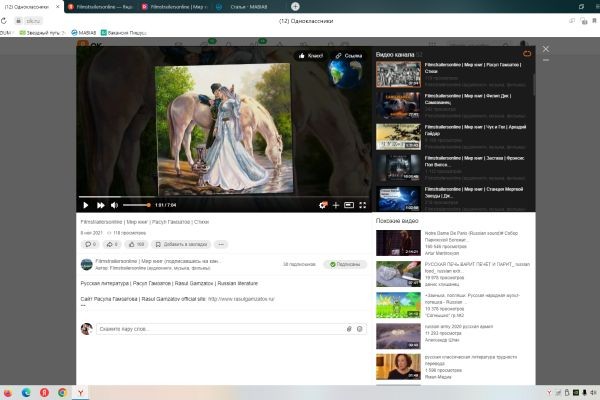The height and width of the screenshot is (400, 600).
Task: Reload the page with refresh icon
Action: [x=4, y=21]
